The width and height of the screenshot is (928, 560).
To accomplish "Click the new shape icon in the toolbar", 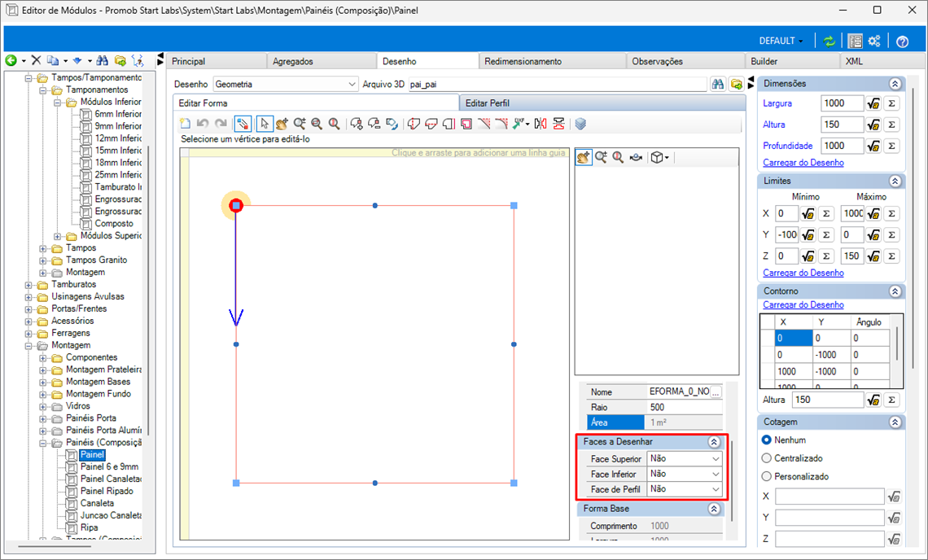I will pos(185,124).
